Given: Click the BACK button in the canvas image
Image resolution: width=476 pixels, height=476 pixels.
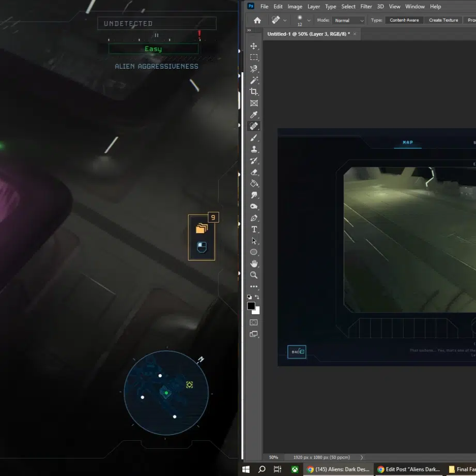Looking at the screenshot, I should (x=297, y=352).
